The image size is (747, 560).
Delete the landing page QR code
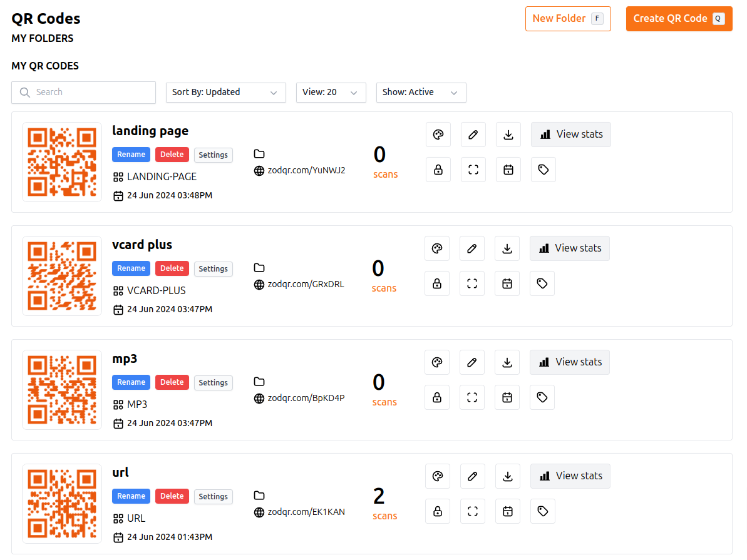[172, 155]
